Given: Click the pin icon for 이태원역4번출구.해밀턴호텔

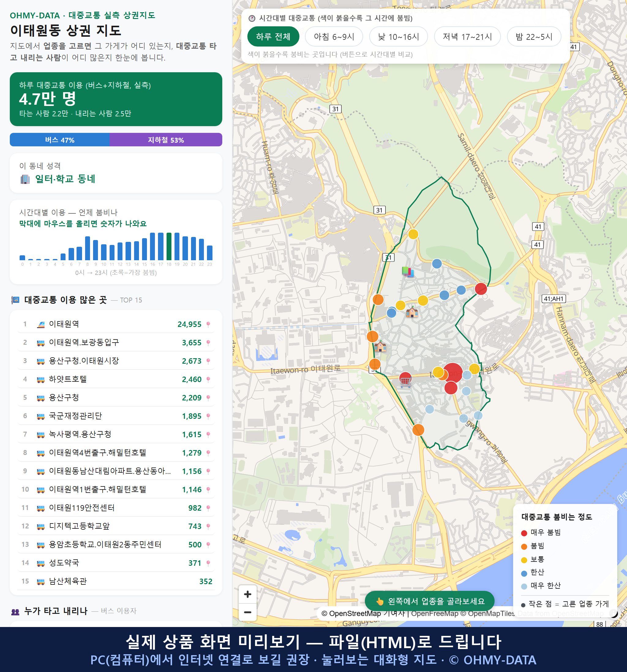Looking at the screenshot, I should pos(208,453).
